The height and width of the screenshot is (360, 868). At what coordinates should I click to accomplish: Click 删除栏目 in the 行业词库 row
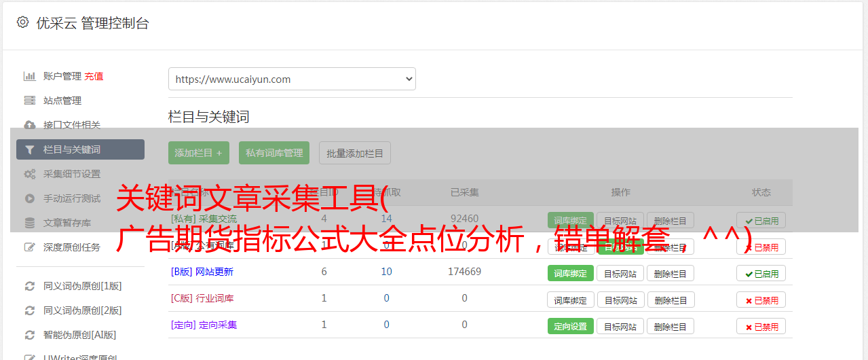[x=671, y=300]
